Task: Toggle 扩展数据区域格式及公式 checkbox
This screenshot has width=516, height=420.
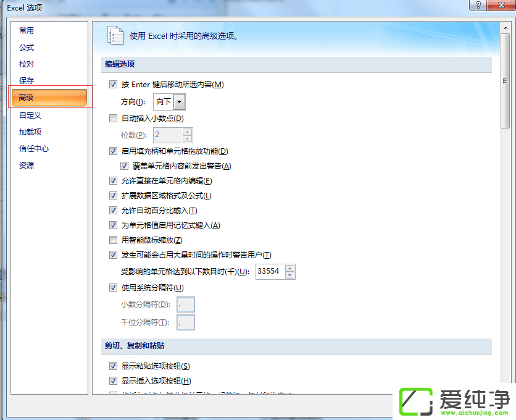Action: pos(113,196)
